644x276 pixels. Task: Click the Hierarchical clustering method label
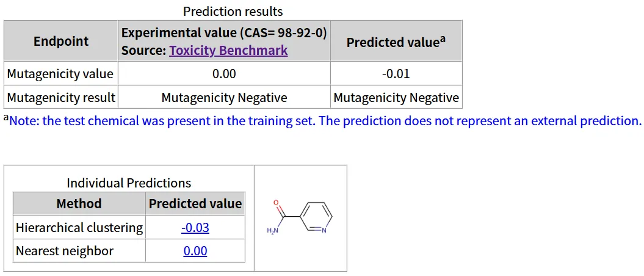79,228
